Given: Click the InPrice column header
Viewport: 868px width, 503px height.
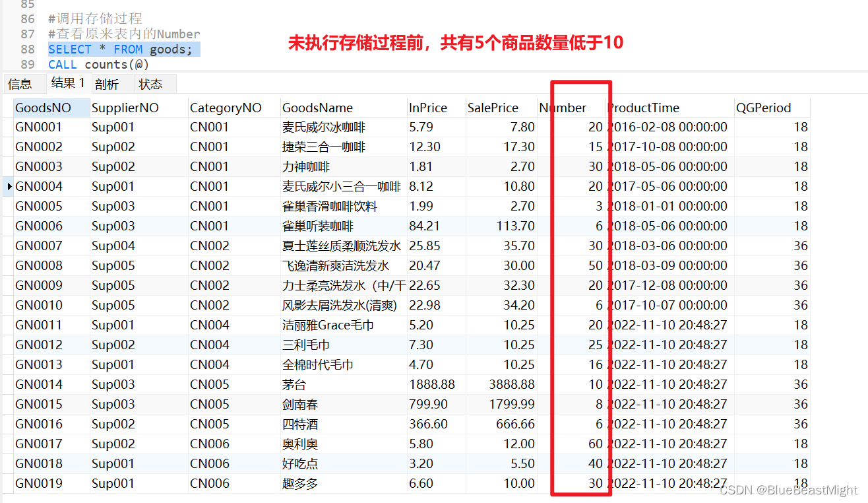Looking at the screenshot, I should pyautogui.click(x=436, y=108).
